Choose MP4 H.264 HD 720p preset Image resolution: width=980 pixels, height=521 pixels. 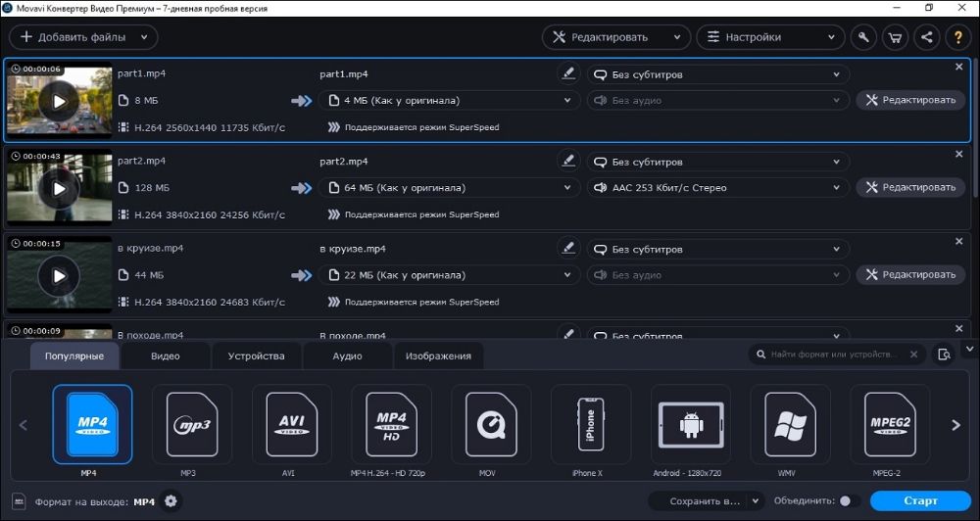pos(391,424)
